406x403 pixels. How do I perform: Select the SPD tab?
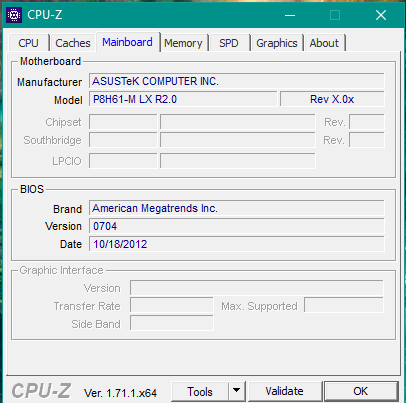pyautogui.click(x=229, y=43)
